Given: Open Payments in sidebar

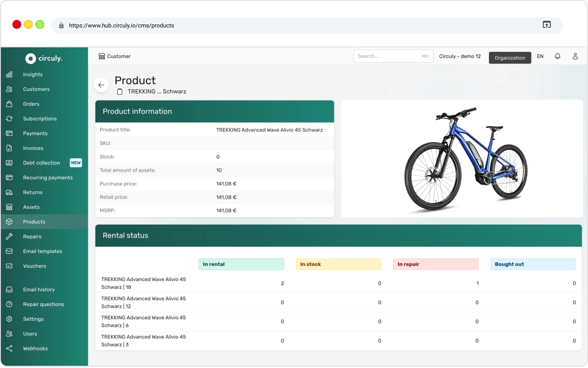Looking at the screenshot, I should click(35, 133).
